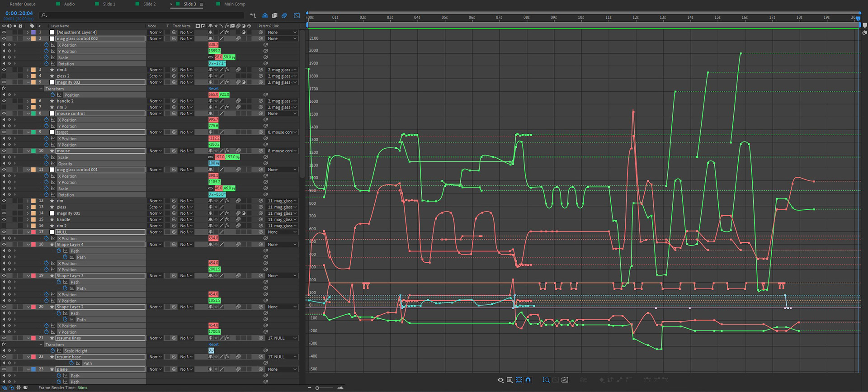Toggle visibility of mouse control layer
This screenshot has width=868, height=392.
point(4,113)
